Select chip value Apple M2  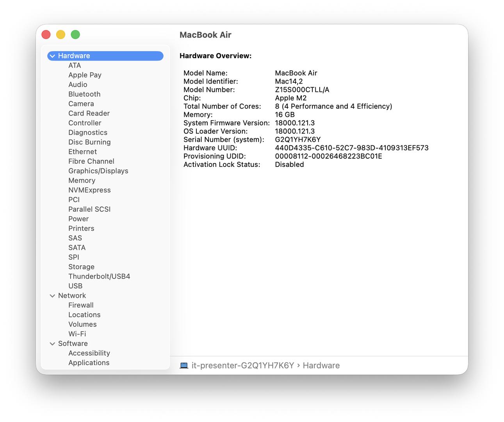(x=291, y=98)
